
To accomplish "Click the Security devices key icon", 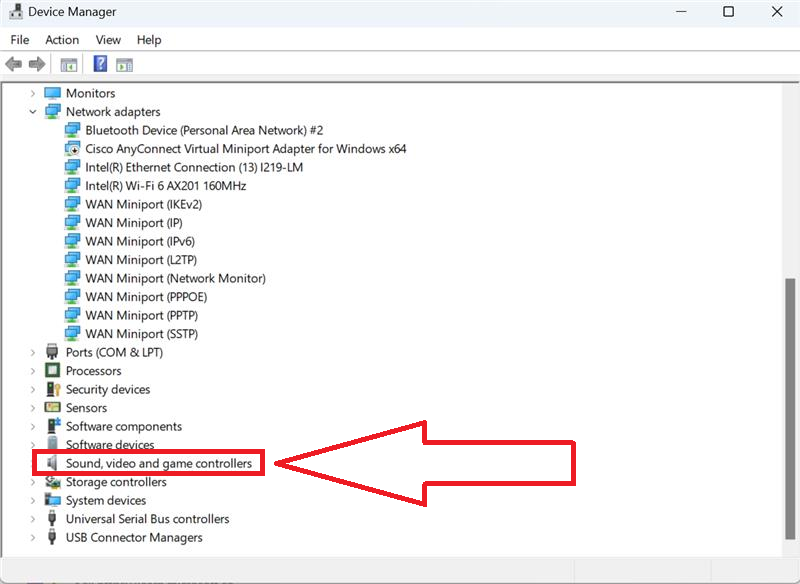I will coord(53,389).
